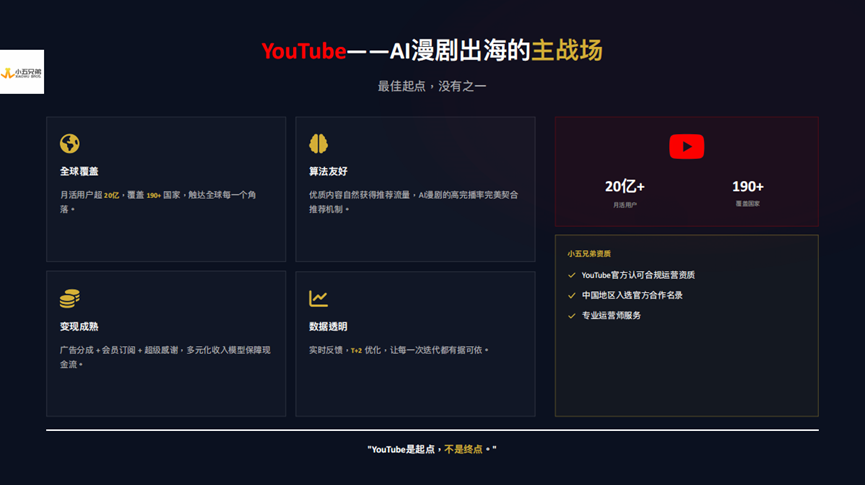The image size is (865, 485).
Task: Click the checkmark beside 专业运营师服务
Action: click(572, 315)
